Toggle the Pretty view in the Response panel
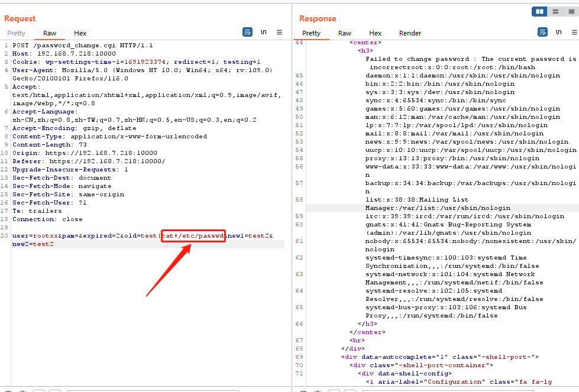The width and height of the screenshot is (579, 392). point(311,33)
